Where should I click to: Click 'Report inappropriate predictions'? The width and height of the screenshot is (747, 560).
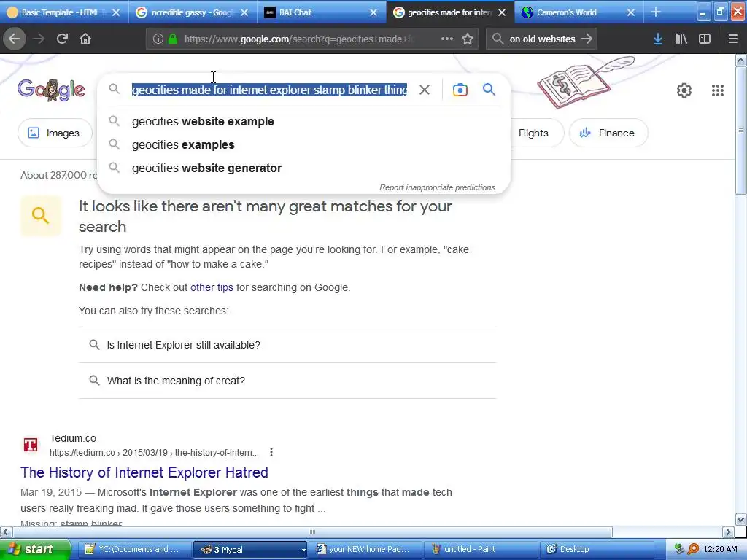pyautogui.click(x=438, y=187)
